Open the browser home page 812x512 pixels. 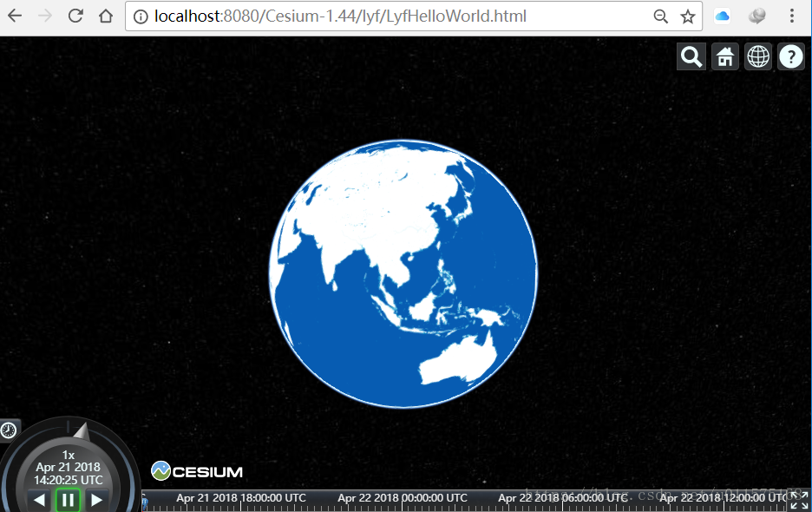click(106, 16)
